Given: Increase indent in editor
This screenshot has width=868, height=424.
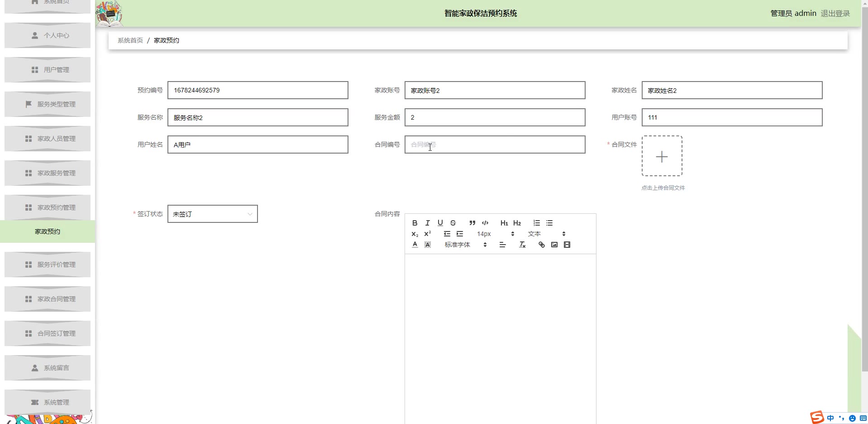Looking at the screenshot, I should click(x=460, y=234).
